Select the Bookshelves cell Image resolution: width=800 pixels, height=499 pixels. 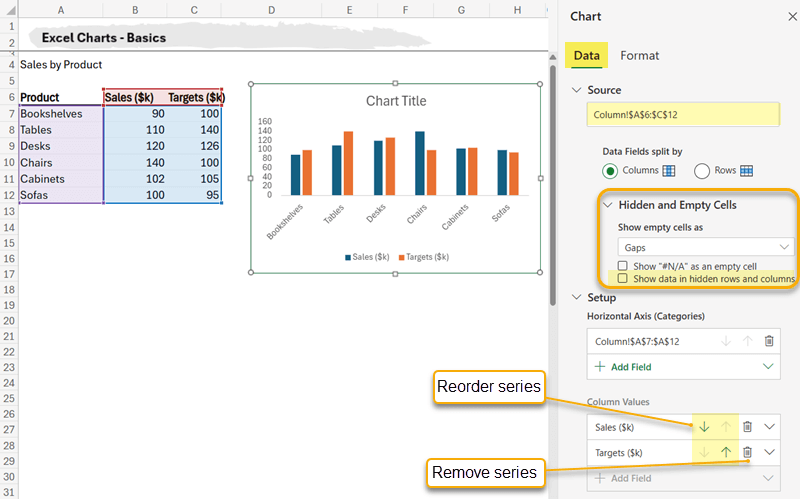[x=61, y=113]
